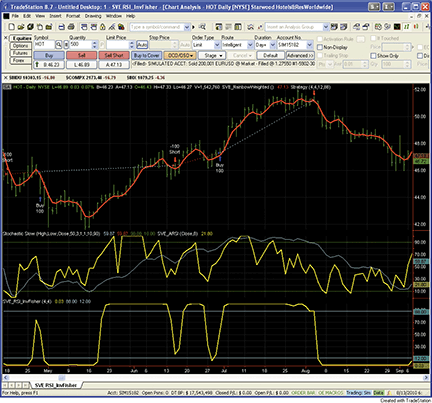
Task: Open the Insert menu
Action: [55, 16]
